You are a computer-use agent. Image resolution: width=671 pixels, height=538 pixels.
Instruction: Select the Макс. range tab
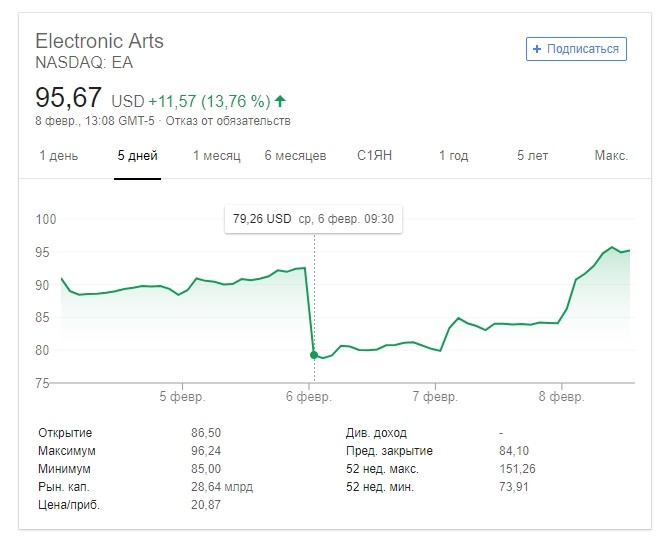click(611, 155)
